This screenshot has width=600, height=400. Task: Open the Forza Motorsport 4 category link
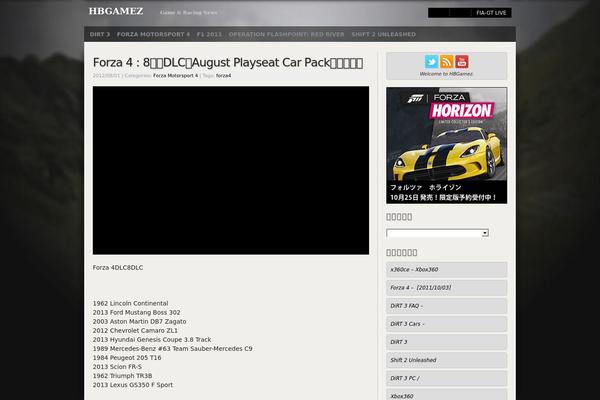[x=176, y=76]
